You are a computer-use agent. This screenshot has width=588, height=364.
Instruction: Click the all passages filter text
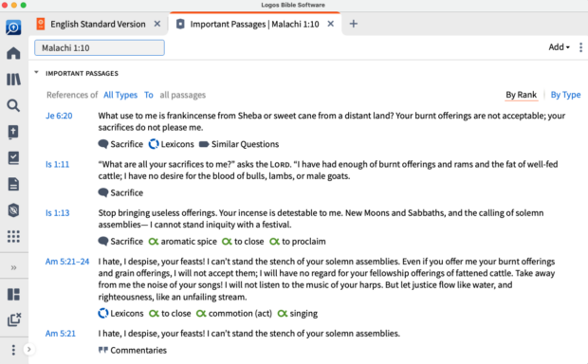[x=183, y=95]
